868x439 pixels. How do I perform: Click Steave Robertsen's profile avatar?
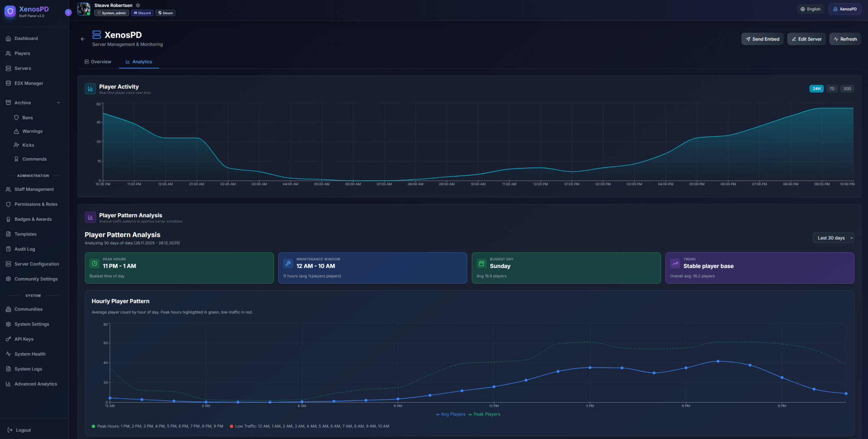84,9
